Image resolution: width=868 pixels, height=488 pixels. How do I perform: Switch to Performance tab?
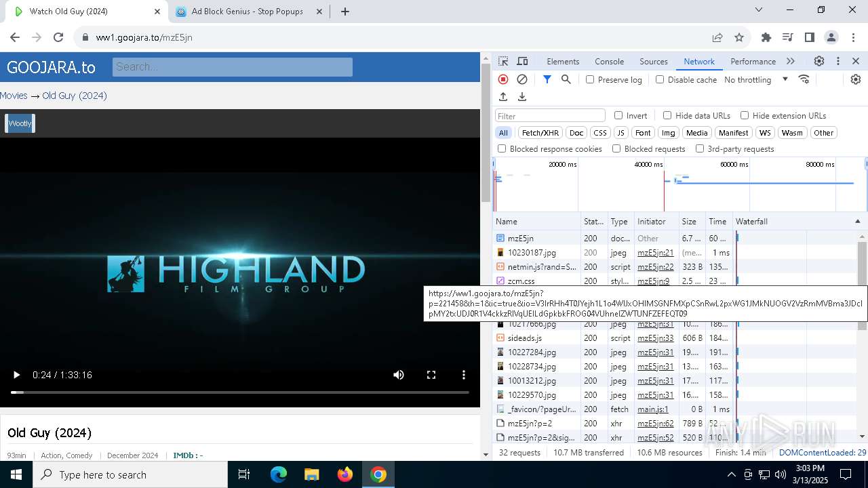753,61
